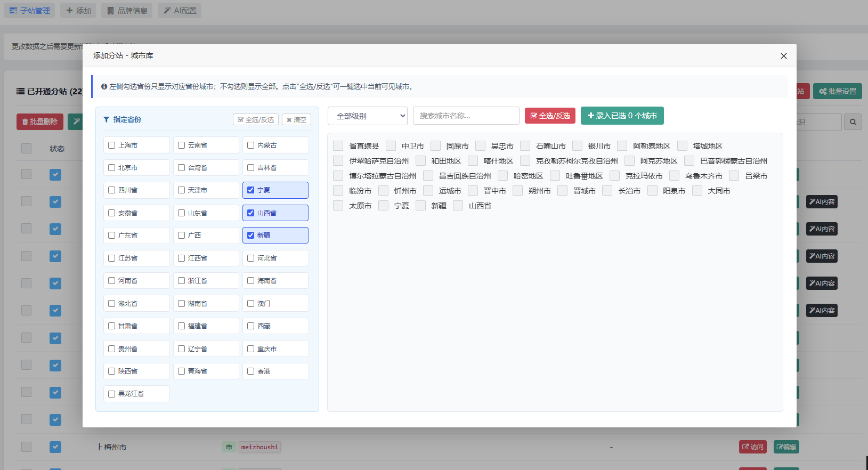The width and height of the screenshot is (868, 470).
Task: Tick the 省直辖县 city checkbox
Action: [x=338, y=146]
